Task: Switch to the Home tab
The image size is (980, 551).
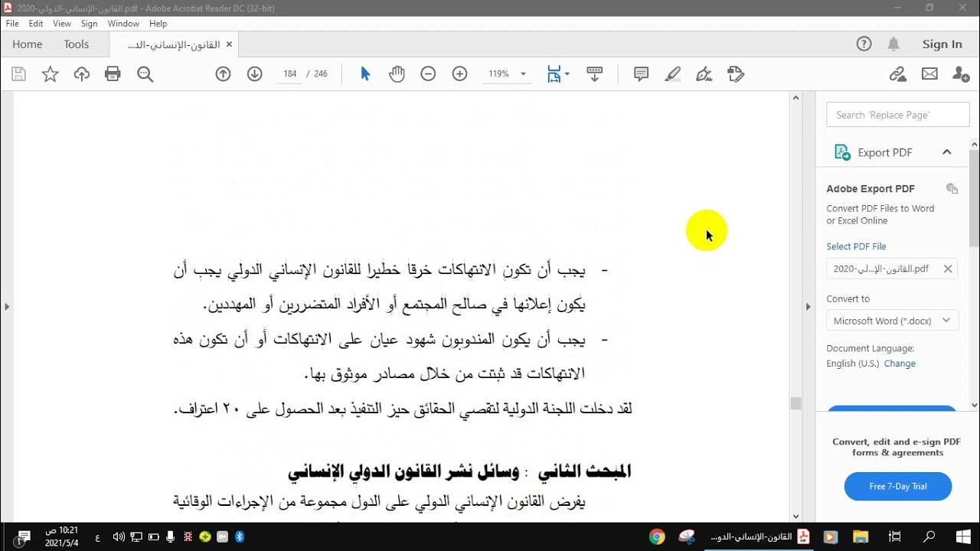Action: (28, 44)
